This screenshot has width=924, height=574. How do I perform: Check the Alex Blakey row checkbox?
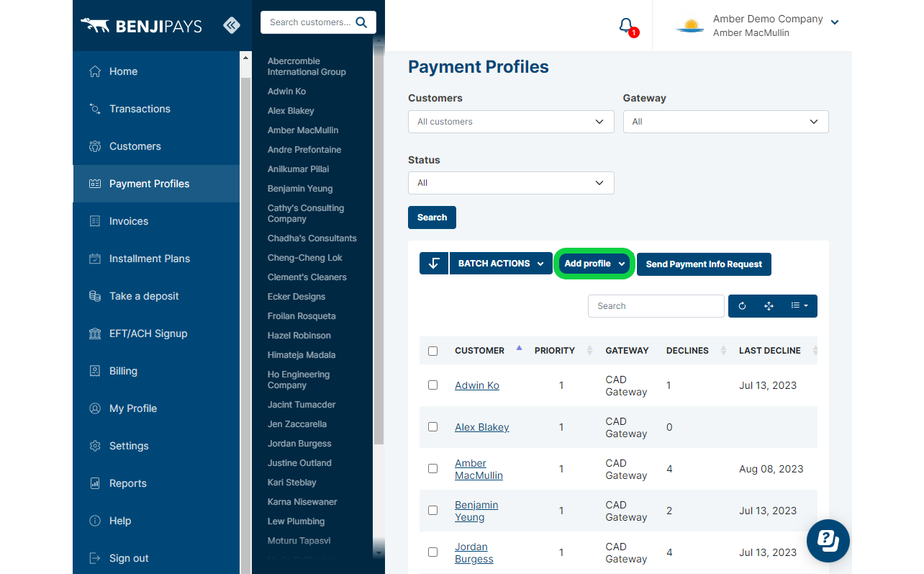432,426
